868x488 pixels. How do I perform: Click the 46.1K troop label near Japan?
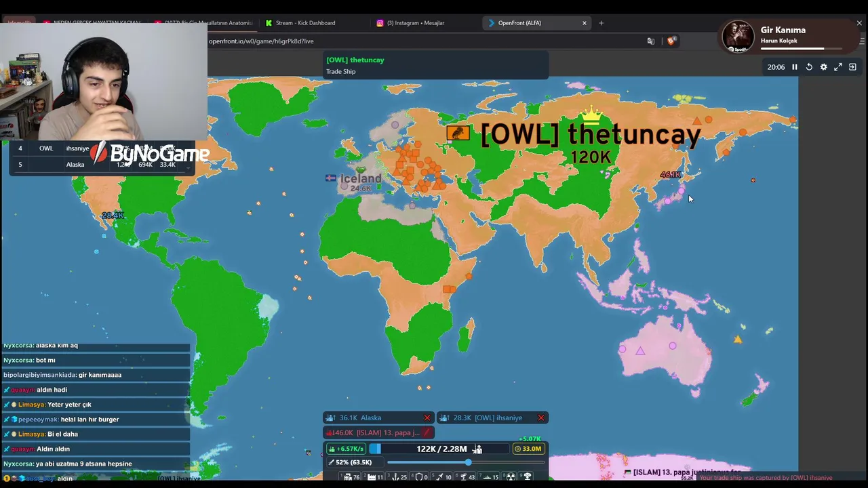click(671, 175)
